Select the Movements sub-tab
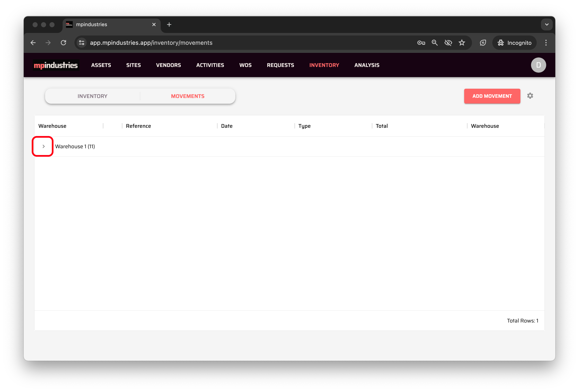The width and height of the screenshot is (579, 392). point(188,96)
